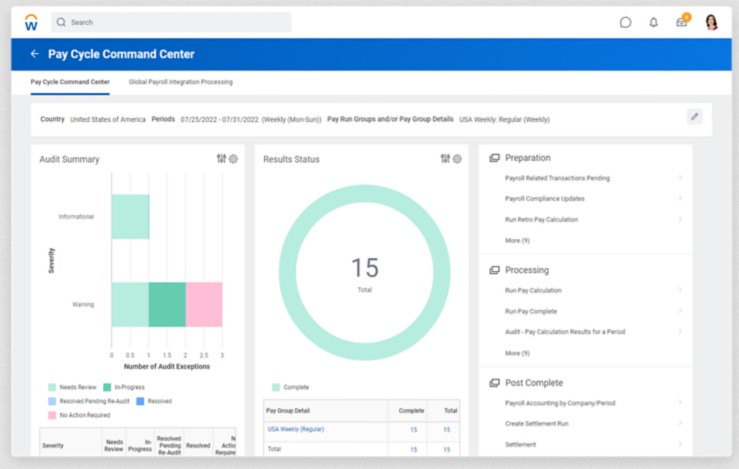This screenshot has height=469, width=739.
Task: Click the Processing section icon
Action: (494, 270)
